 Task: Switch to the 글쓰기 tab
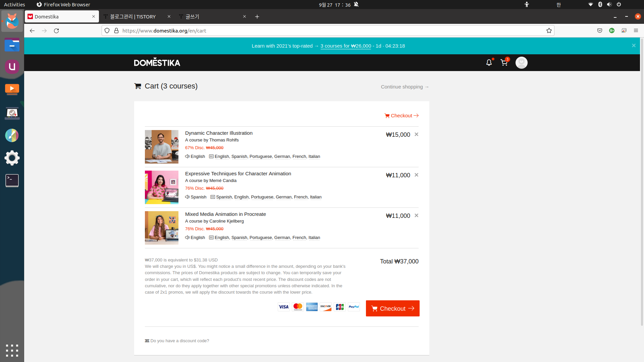193,16
